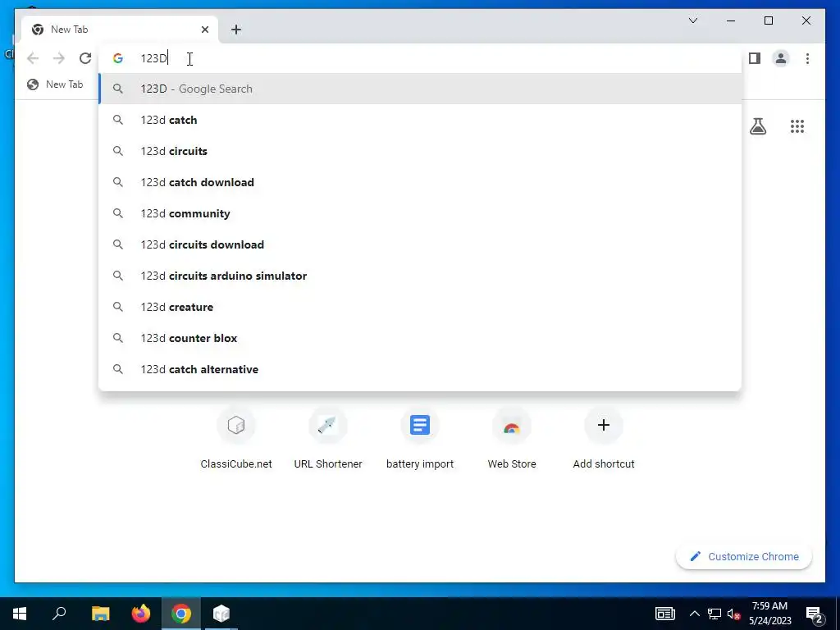
Task: Go back with the left arrow button
Action: (33, 58)
